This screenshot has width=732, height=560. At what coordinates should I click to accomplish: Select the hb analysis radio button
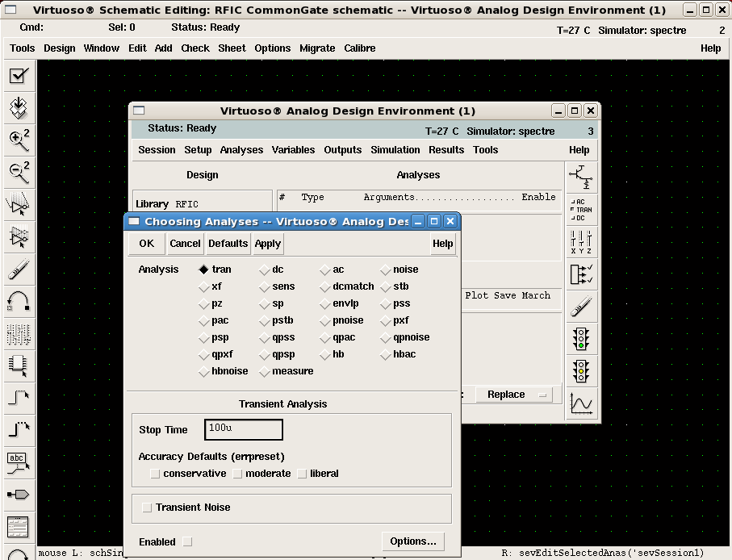coord(325,355)
